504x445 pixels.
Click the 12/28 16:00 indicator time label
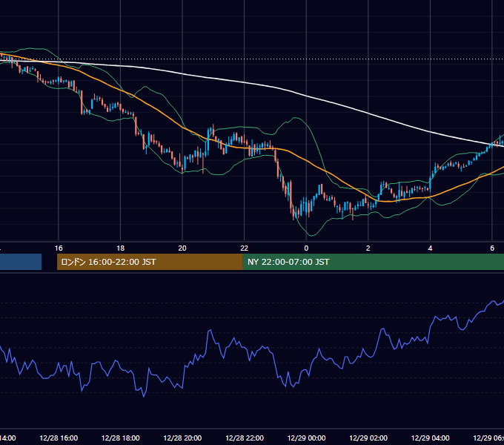[59, 438]
